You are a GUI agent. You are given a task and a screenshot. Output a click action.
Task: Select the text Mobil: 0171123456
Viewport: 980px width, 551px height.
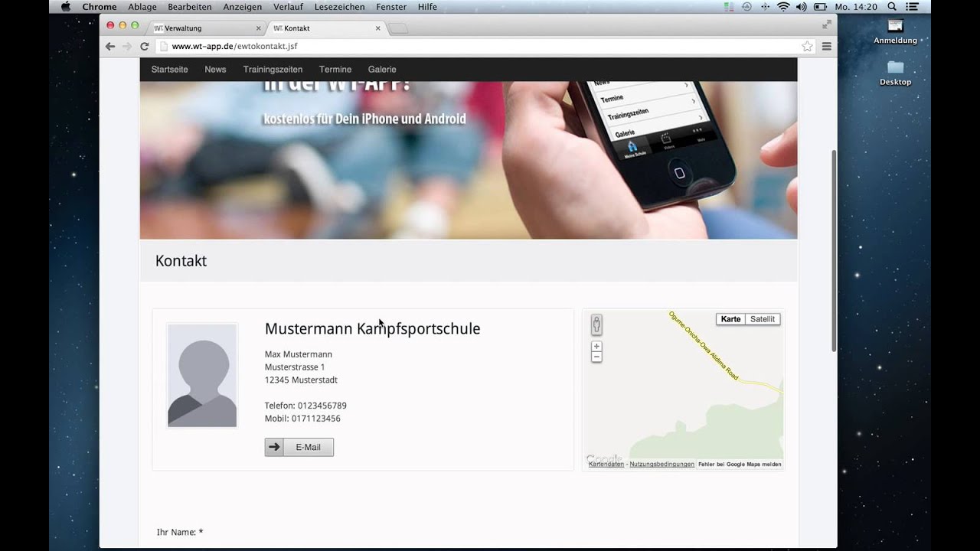[x=302, y=419]
